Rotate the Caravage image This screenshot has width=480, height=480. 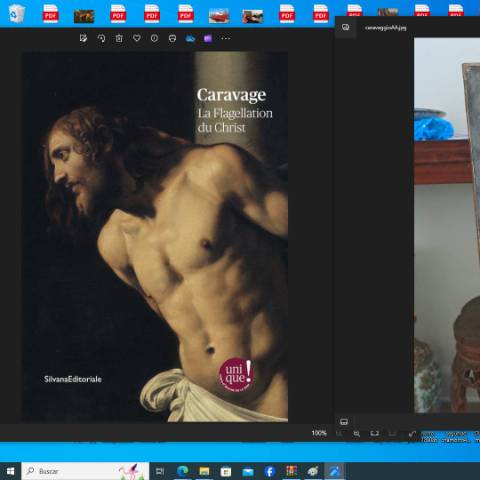(101, 38)
